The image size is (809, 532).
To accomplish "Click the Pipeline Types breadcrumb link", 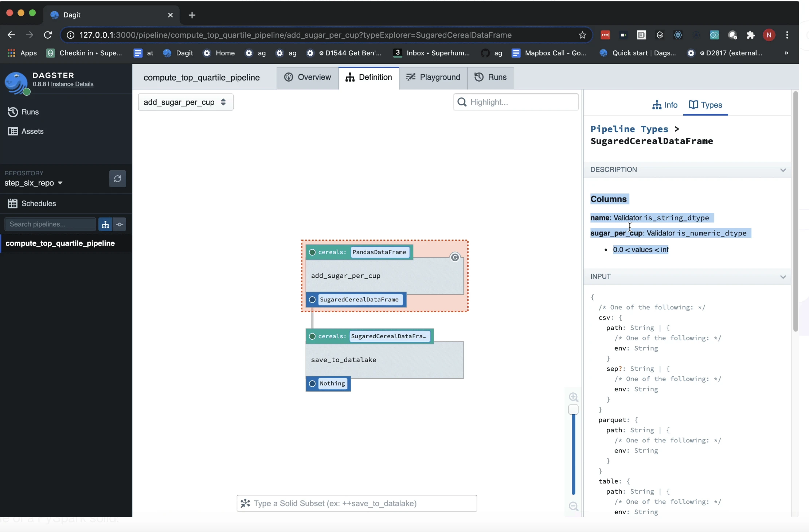I will coord(629,129).
